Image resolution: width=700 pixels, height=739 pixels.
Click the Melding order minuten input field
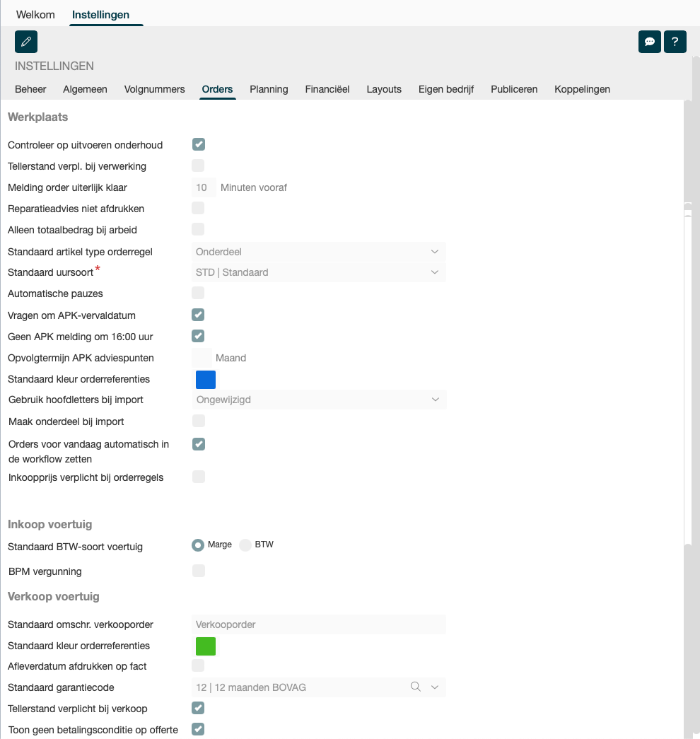[203, 187]
